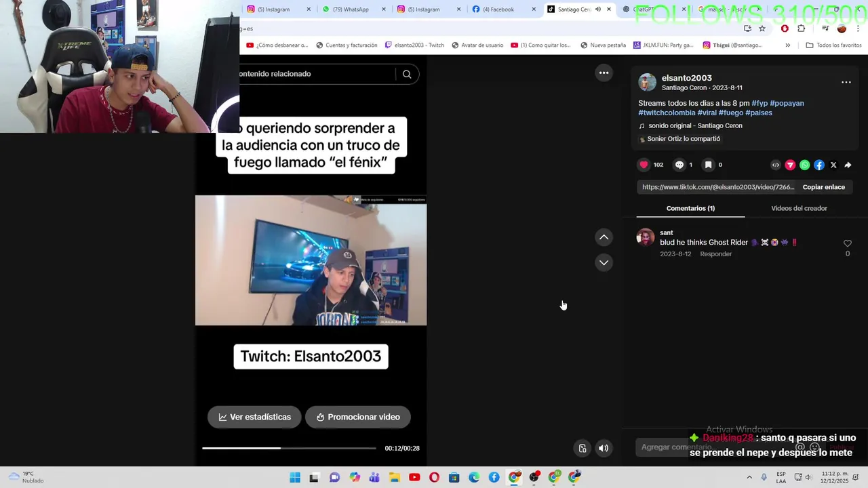Click the embed code icon
The width and height of the screenshot is (868, 488).
pyautogui.click(x=776, y=165)
